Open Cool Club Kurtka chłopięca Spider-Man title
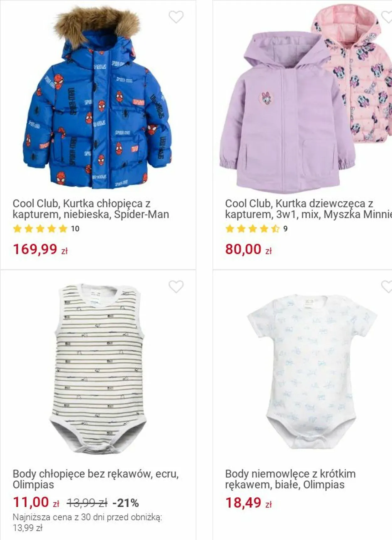 pos(91,209)
